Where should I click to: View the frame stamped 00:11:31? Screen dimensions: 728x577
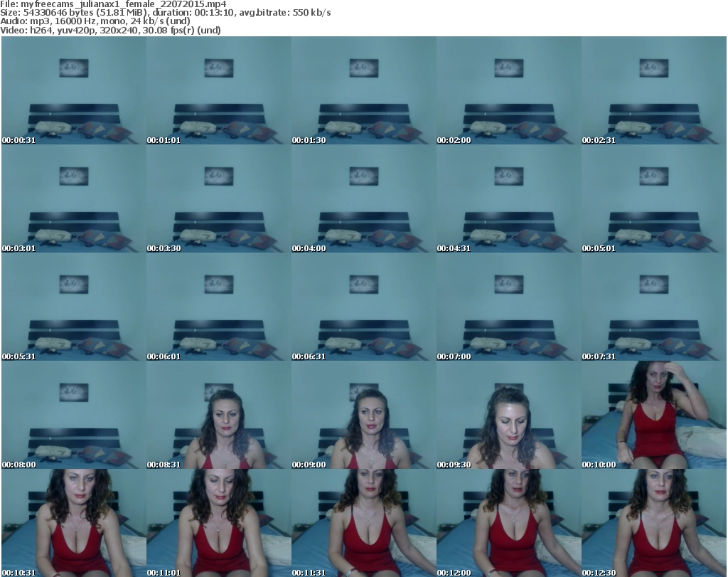tap(363, 523)
